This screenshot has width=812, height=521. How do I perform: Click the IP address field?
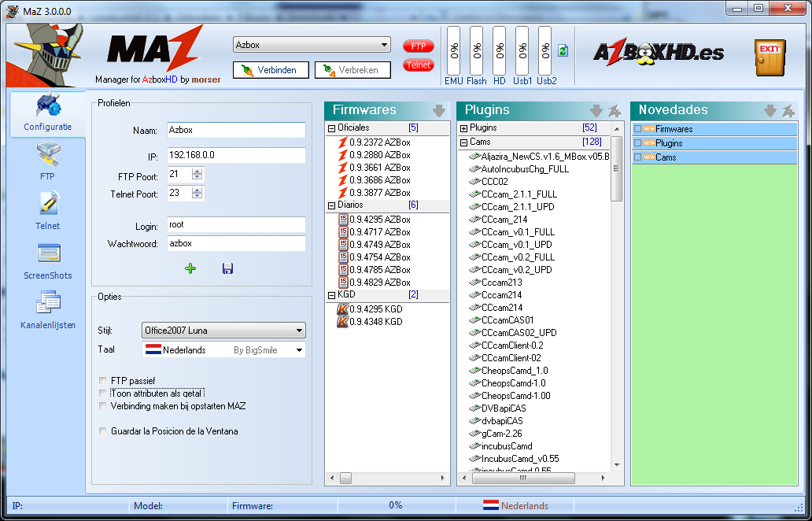click(x=236, y=155)
